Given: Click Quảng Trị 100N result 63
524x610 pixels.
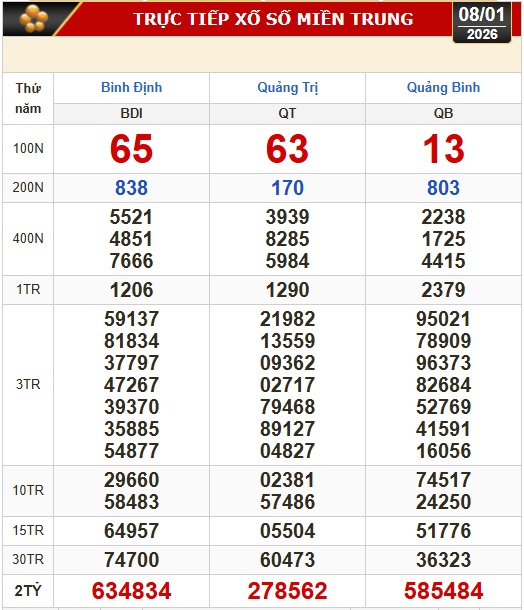Looking at the screenshot, I should [287, 149].
